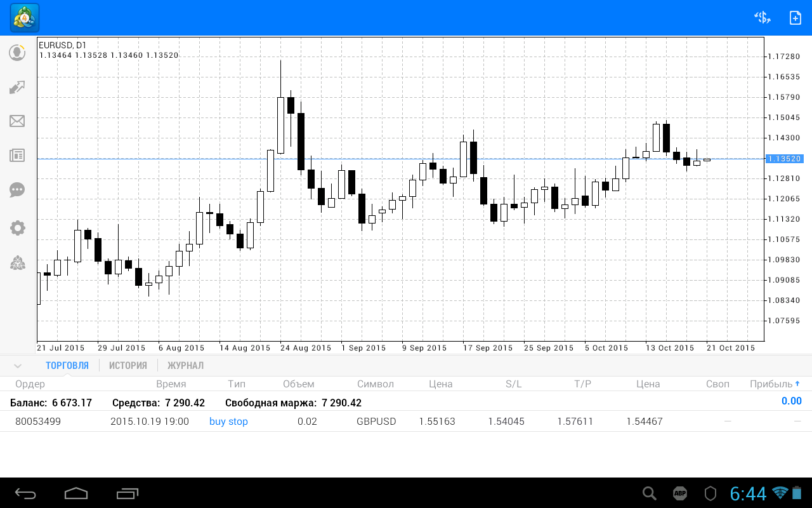Tap the new order document icon
This screenshot has height=508, width=812.
click(x=795, y=18)
